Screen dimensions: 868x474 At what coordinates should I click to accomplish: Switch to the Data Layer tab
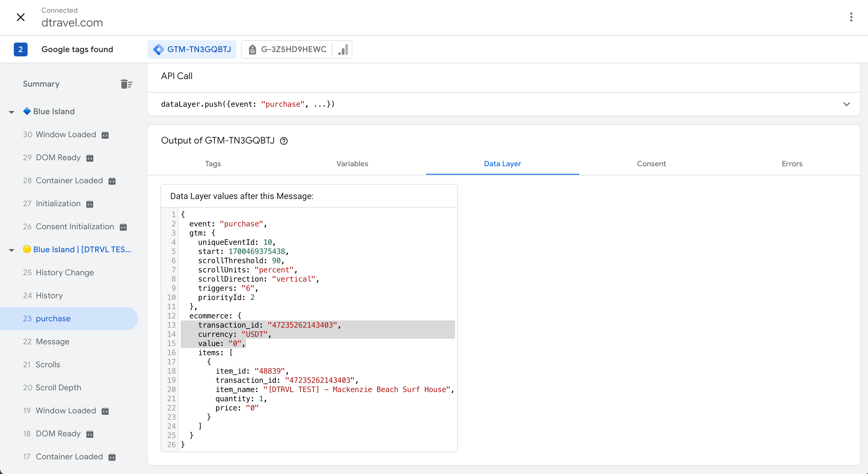tap(502, 164)
